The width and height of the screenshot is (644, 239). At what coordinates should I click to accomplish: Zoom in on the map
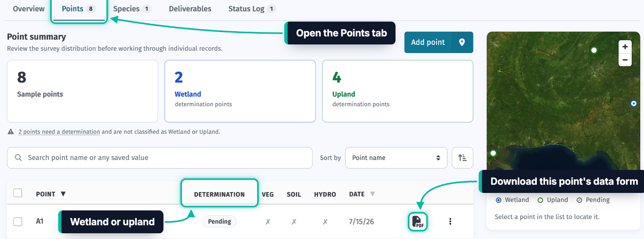tap(625, 46)
